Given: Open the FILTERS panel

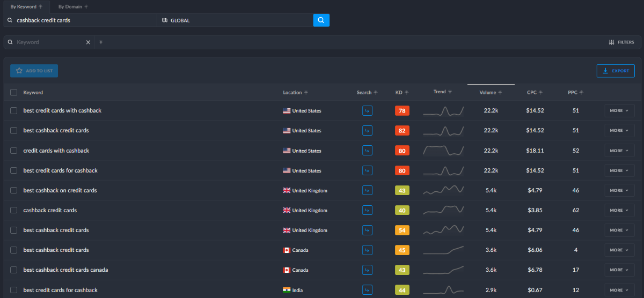Looking at the screenshot, I should click(621, 42).
